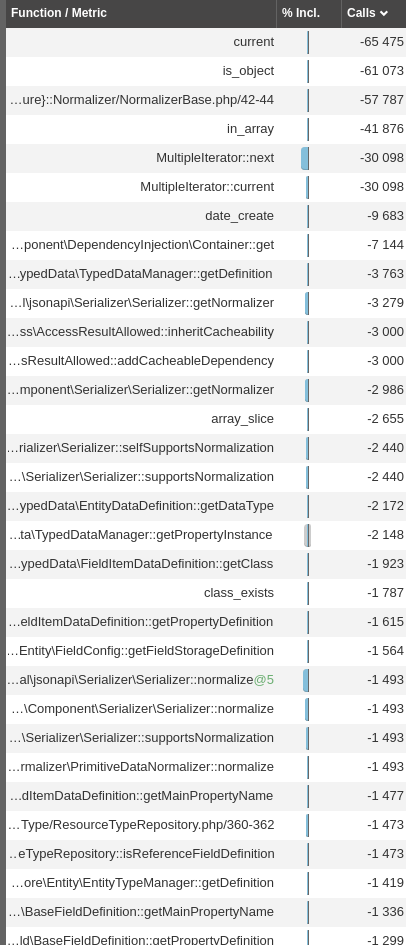Image resolution: width=406 pixels, height=945 pixels.
Task: Select AccessResultAllowed::inheritCacheability row
Action: pyautogui.click(x=206, y=332)
